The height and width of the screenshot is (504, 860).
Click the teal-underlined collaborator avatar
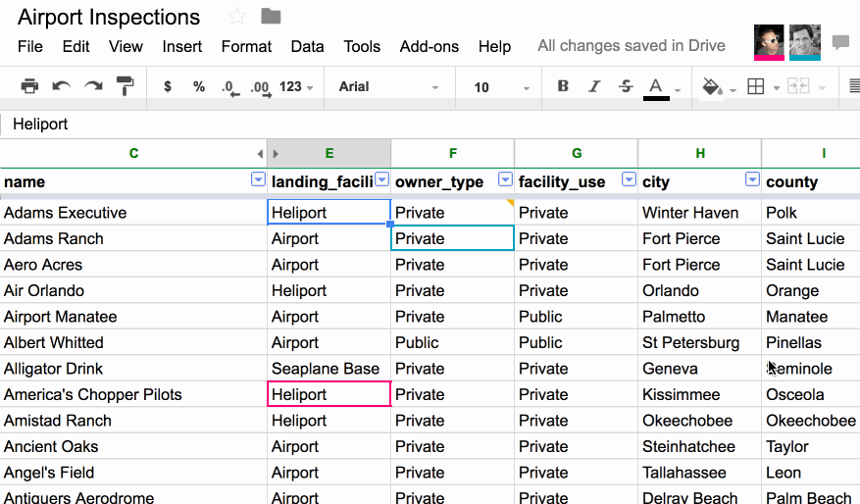coord(805,42)
